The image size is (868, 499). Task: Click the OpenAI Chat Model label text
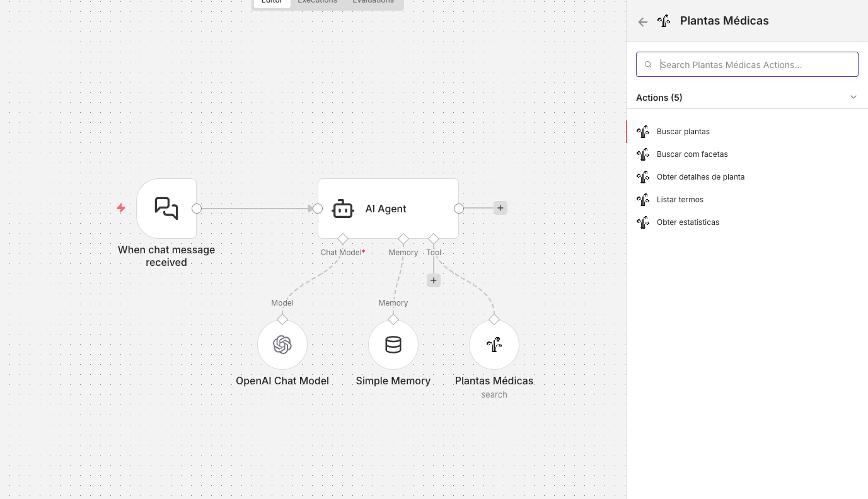click(x=282, y=381)
